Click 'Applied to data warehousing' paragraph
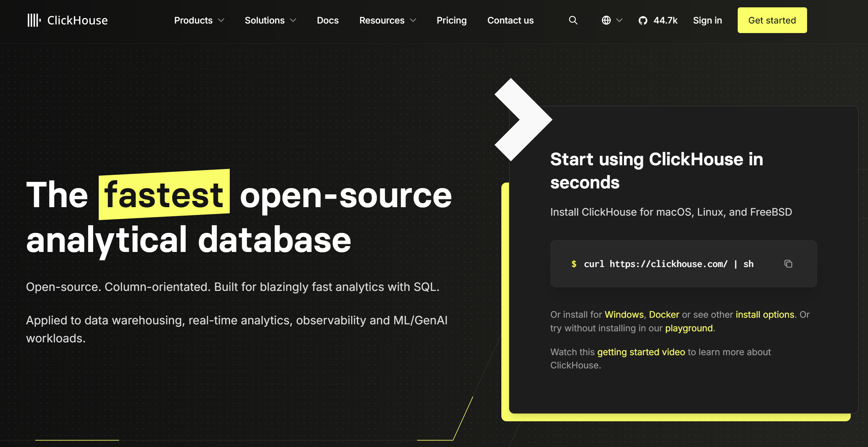The image size is (868, 447). coord(237,329)
